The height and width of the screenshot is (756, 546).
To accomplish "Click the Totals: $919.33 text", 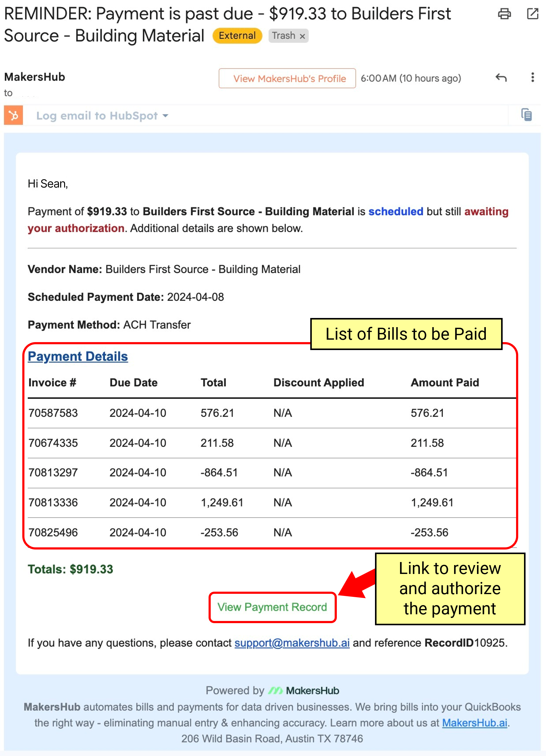I will (x=70, y=569).
